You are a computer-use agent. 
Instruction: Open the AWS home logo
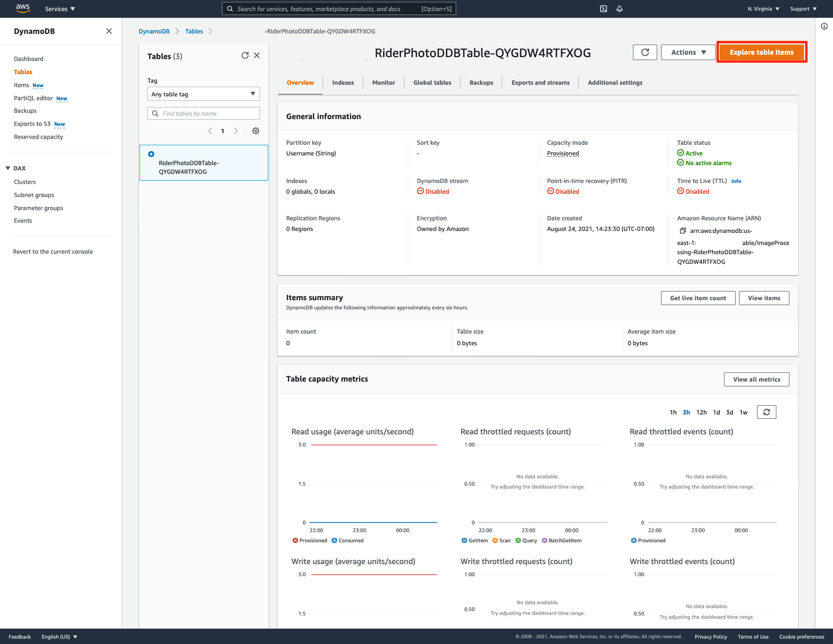tap(23, 8)
